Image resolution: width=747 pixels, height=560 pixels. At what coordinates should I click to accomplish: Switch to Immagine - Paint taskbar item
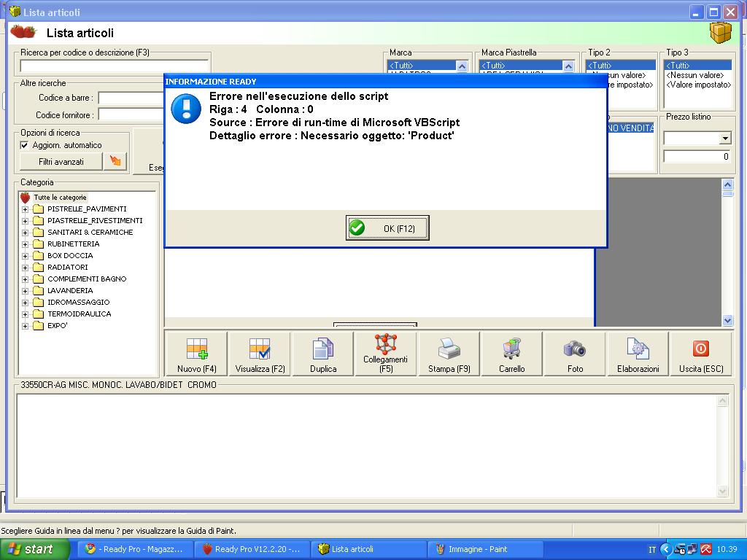[x=485, y=549]
